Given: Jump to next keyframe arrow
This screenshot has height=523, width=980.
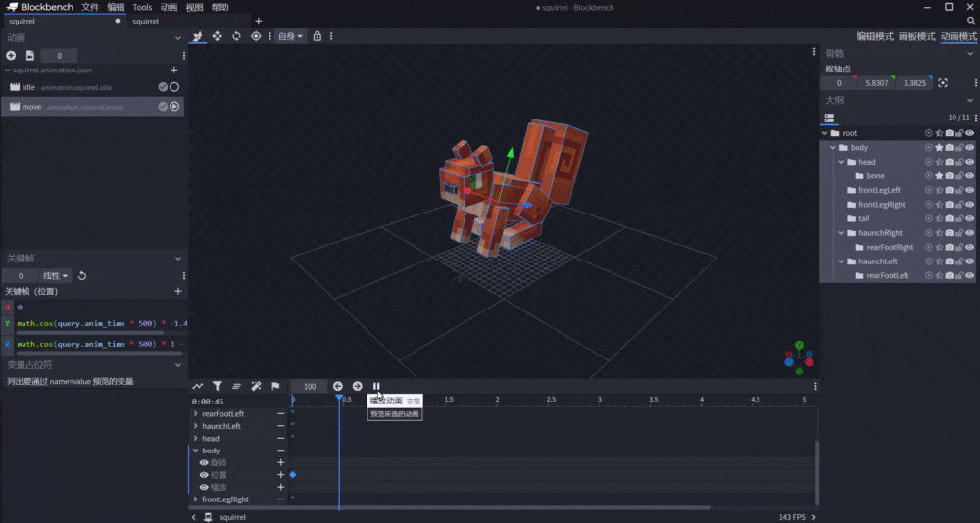Looking at the screenshot, I should click(357, 386).
